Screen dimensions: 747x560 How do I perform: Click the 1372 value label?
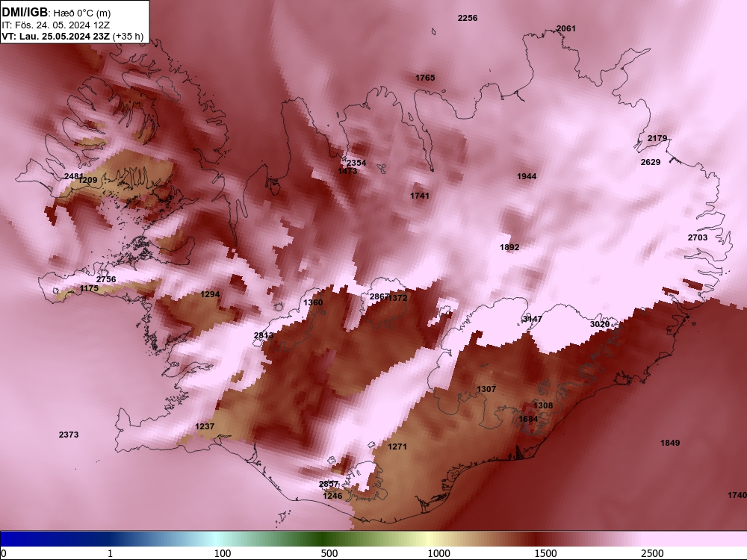(398, 298)
